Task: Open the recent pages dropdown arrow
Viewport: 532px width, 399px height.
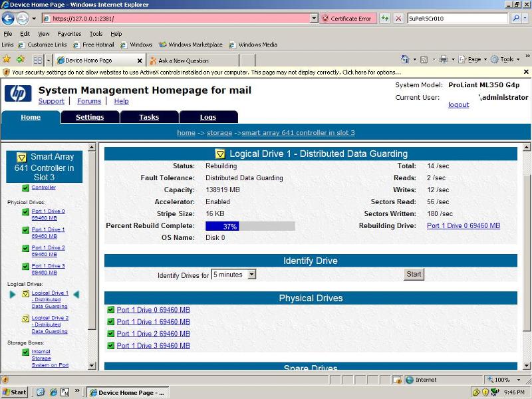Action: click(x=34, y=19)
